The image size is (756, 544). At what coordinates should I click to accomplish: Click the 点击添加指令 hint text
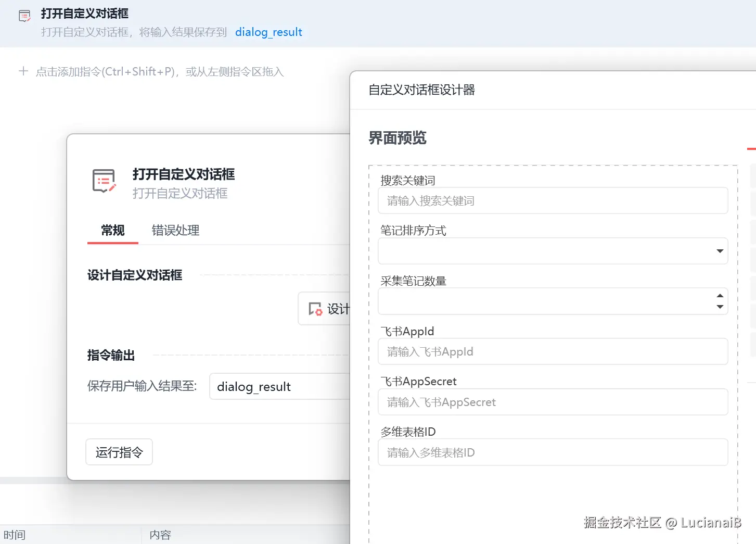click(160, 72)
